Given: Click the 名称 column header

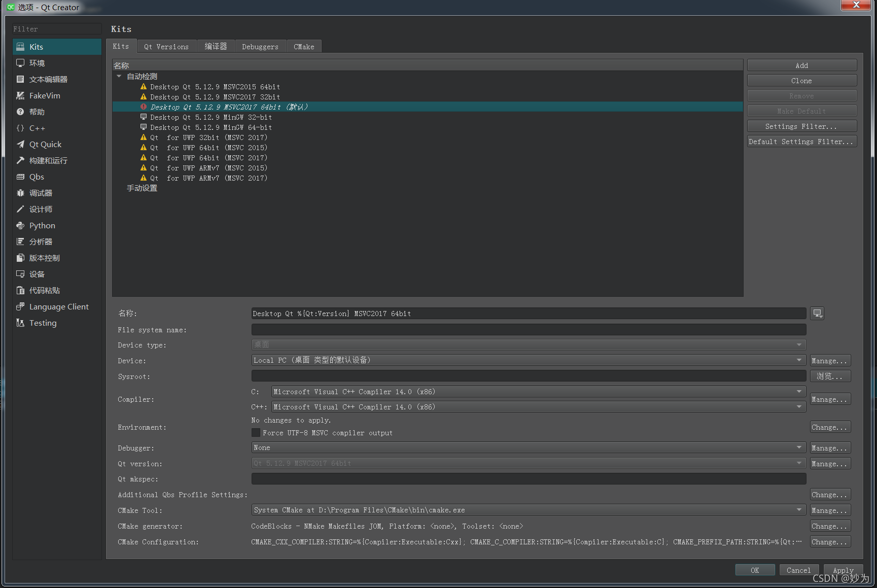Looking at the screenshot, I should [x=428, y=65].
